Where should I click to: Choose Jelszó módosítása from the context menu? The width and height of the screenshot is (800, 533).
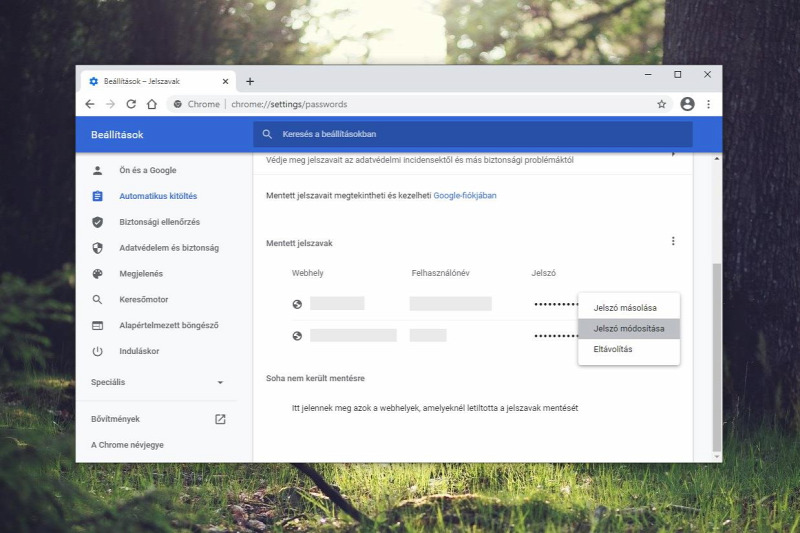click(629, 328)
